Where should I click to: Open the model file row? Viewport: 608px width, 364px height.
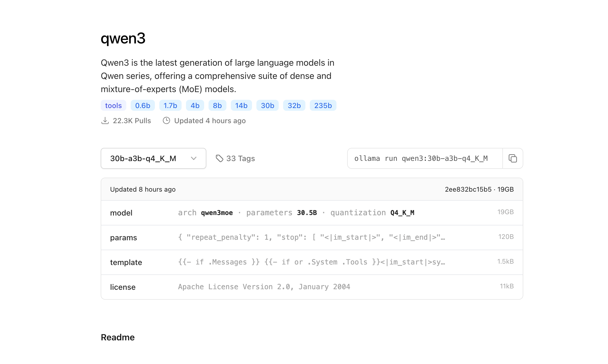pos(312,213)
